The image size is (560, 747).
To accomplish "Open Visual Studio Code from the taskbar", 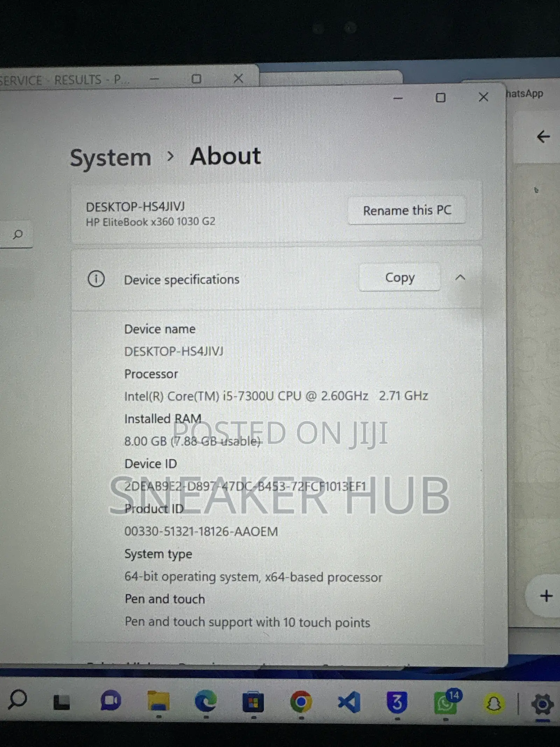I will coord(349,702).
